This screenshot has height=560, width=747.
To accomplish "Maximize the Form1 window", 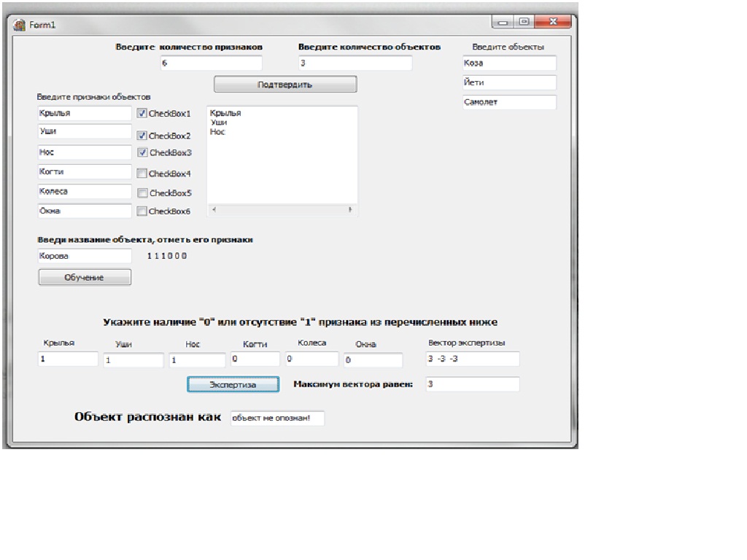I will tap(524, 23).
